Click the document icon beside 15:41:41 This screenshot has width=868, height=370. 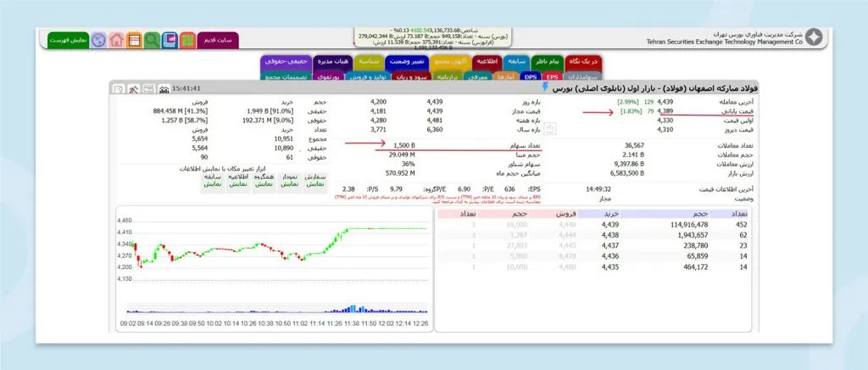(119, 88)
